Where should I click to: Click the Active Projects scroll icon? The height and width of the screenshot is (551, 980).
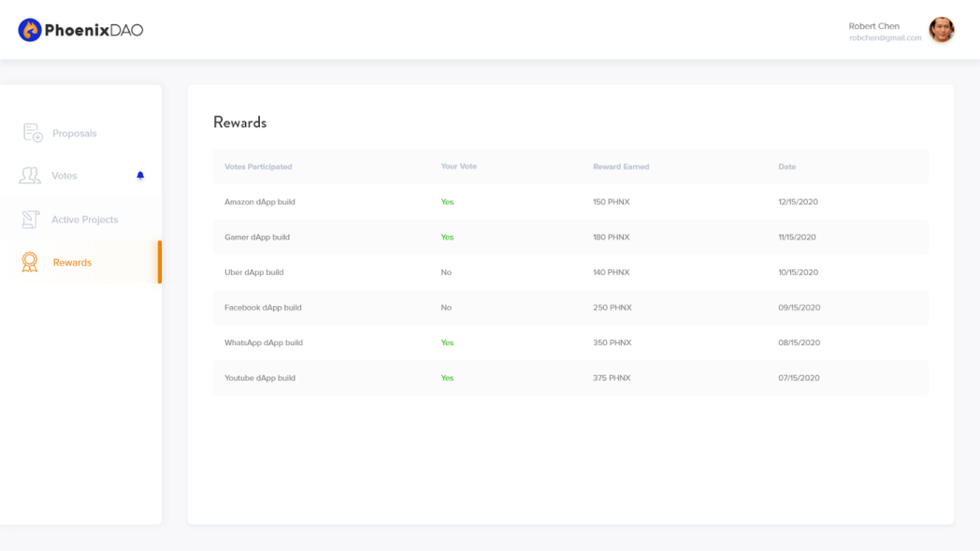pos(30,219)
